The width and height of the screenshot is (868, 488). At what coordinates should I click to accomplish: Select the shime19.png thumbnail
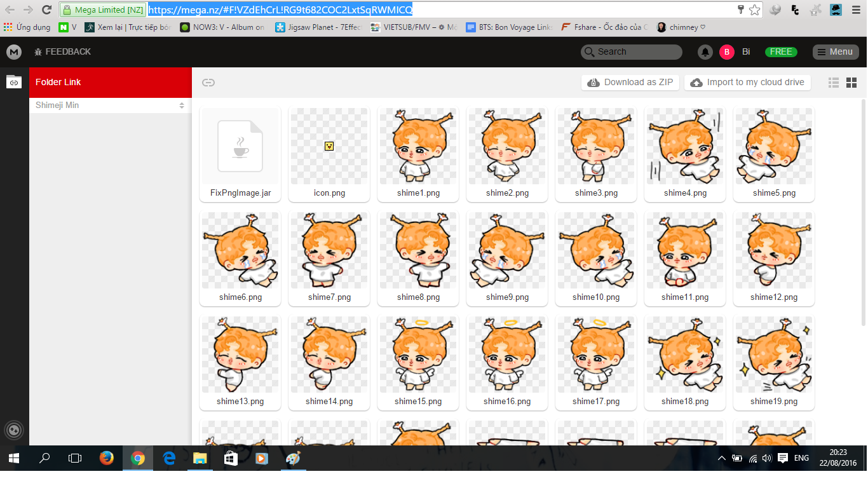point(774,363)
